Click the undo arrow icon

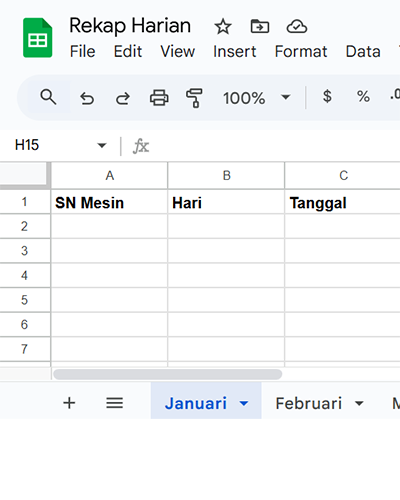87,98
